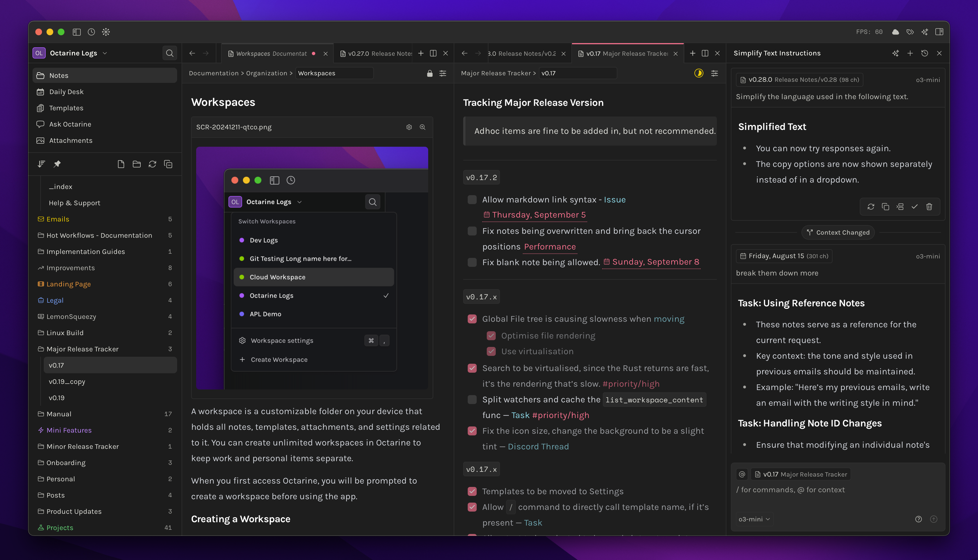This screenshot has height=560, width=978.
Task: Toggle the right sidebar panel icon
Action: pos(939,32)
